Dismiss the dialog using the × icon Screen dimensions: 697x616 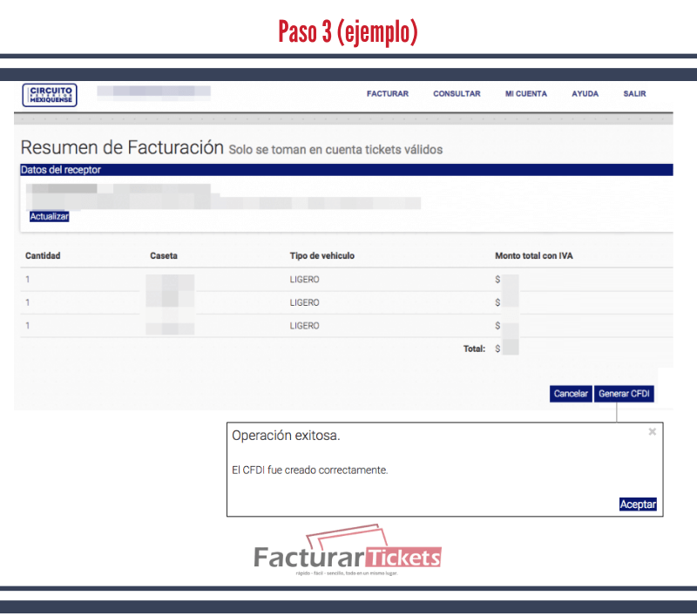652,431
